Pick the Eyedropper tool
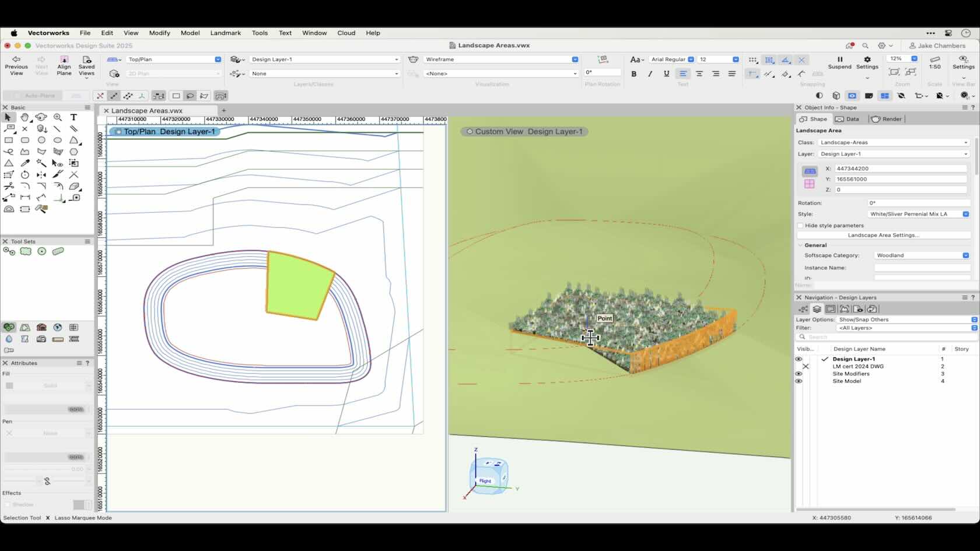Screen dimensions: 980x551 (25, 163)
